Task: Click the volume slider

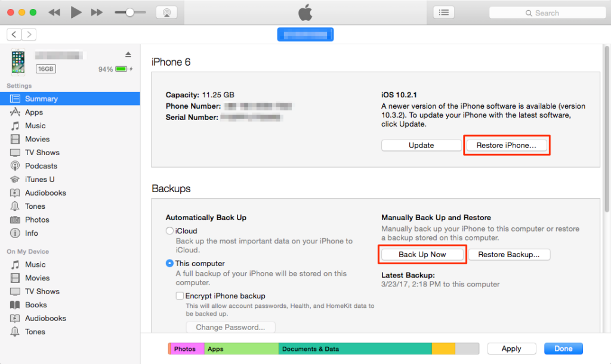Action: (128, 12)
